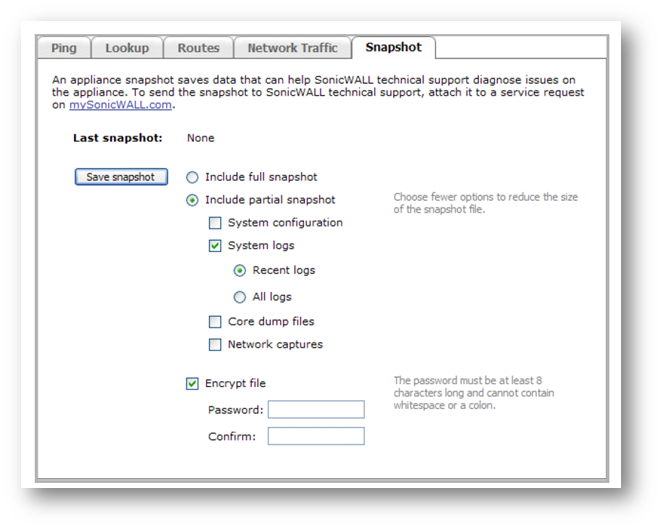
Task: Click into the Password input field
Action: pos(316,410)
